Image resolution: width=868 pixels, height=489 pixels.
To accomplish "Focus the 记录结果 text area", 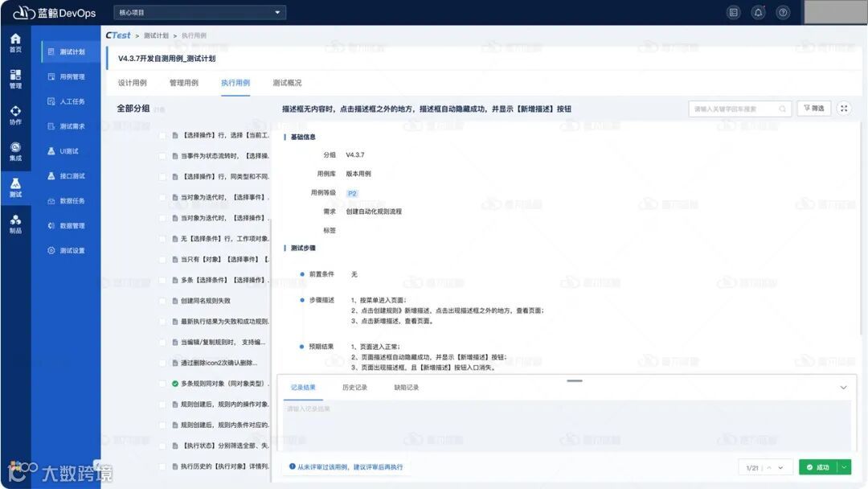I will (567, 425).
